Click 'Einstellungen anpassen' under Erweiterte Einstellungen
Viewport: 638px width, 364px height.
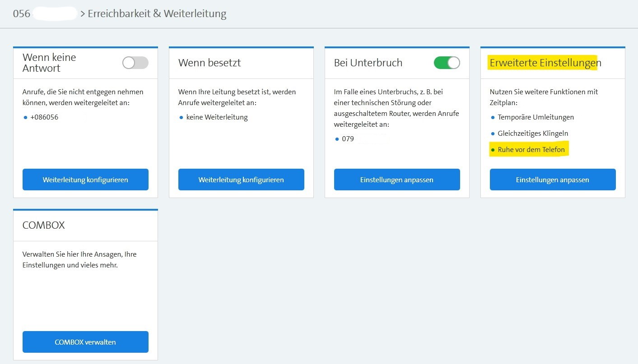click(552, 179)
